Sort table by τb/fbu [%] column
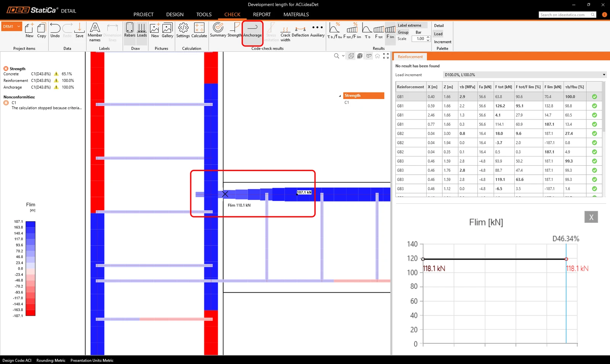Viewport: 610px width, 364px height. pos(575,87)
